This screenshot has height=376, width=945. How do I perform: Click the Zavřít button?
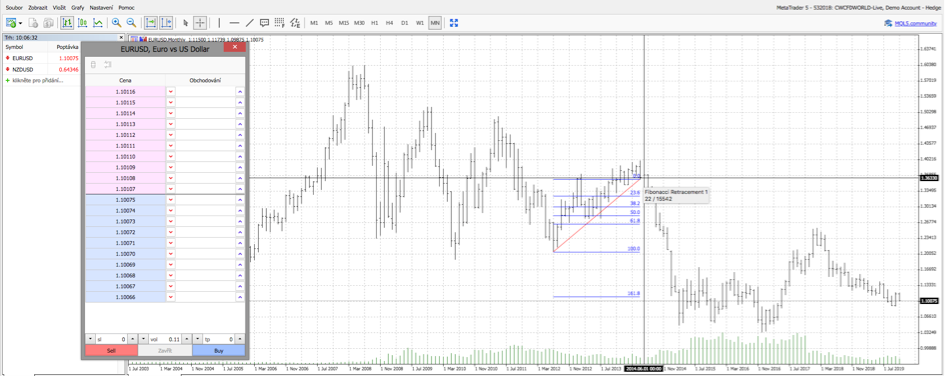[x=165, y=351]
